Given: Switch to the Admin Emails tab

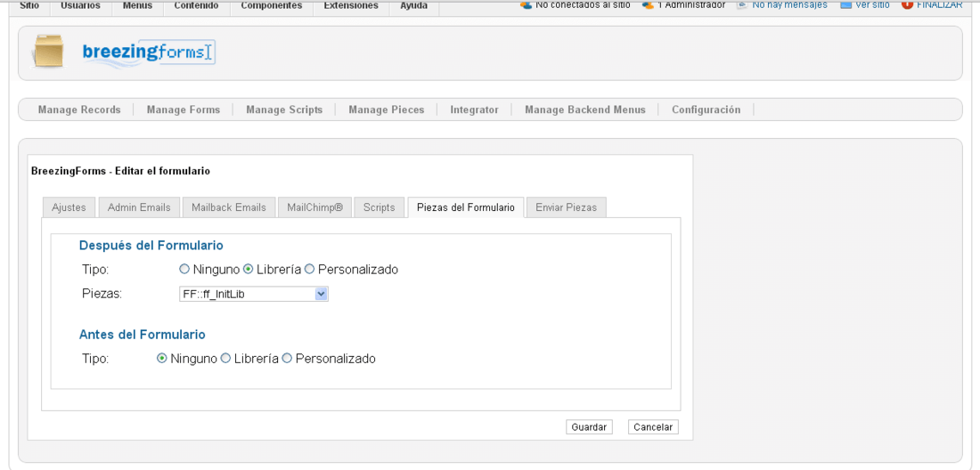Looking at the screenshot, I should coord(139,207).
